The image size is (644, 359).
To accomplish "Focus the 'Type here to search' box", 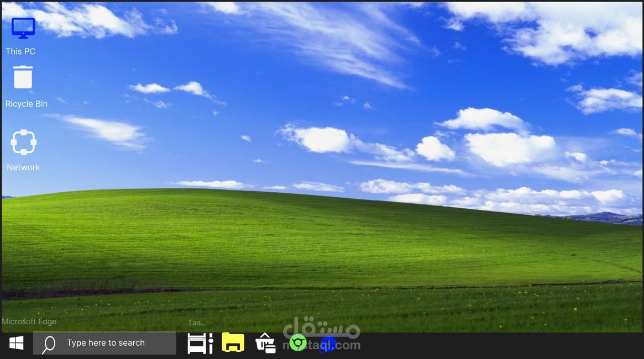I will click(104, 343).
